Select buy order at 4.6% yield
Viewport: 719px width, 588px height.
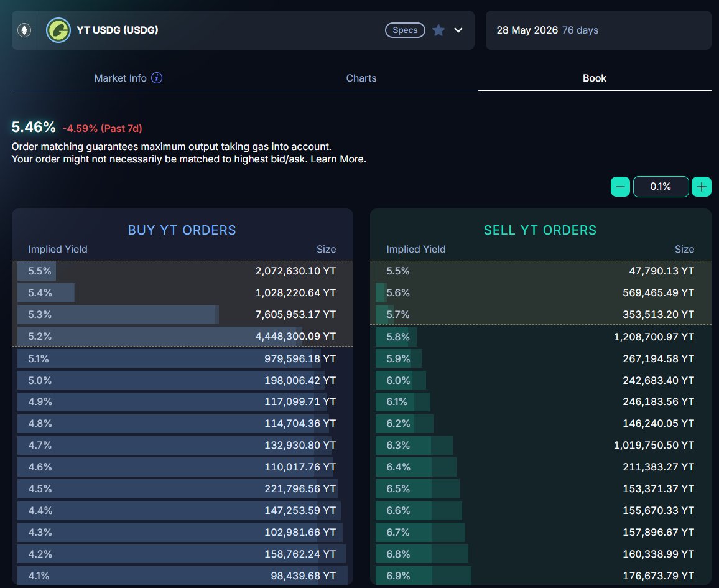[182, 467]
